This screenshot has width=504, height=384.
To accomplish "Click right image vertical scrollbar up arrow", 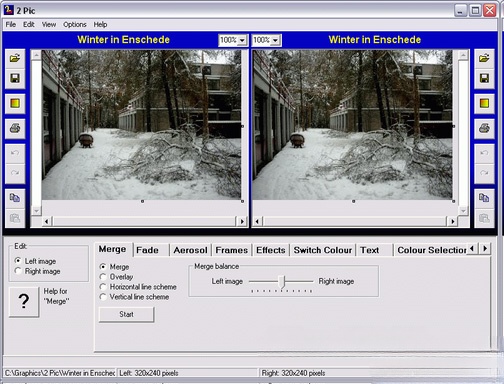I will 463,55.
